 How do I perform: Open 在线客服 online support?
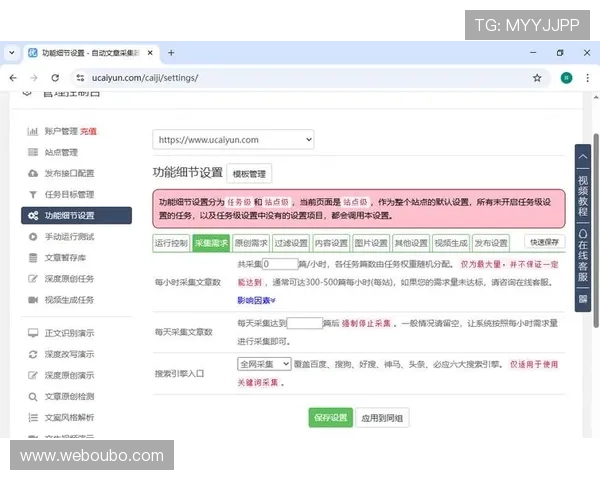(x=582, y=256)
